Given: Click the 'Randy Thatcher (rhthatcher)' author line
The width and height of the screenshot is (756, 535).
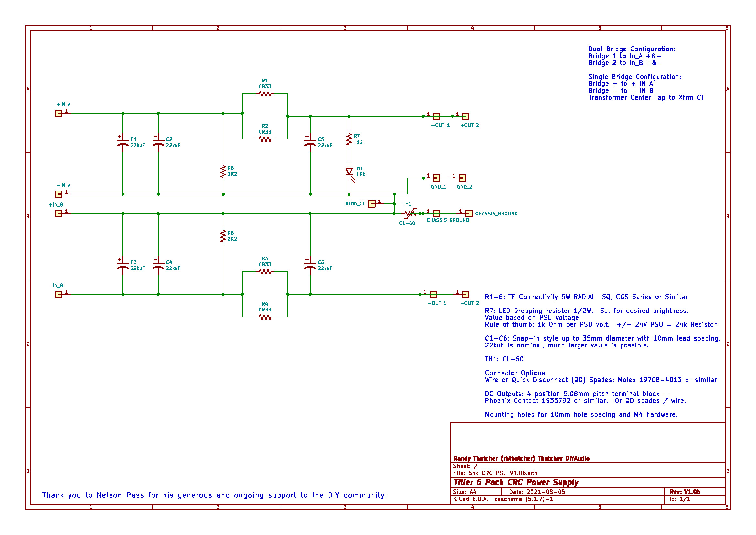Looking at the screenshot, I should [x=521, y=459].
